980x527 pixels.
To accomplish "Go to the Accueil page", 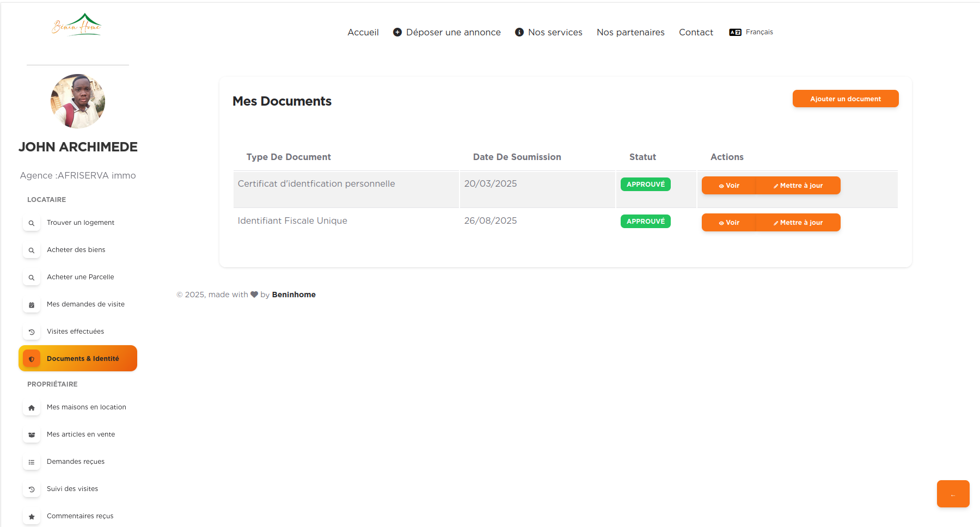I will pyautogui.click(x=363, y=32).
